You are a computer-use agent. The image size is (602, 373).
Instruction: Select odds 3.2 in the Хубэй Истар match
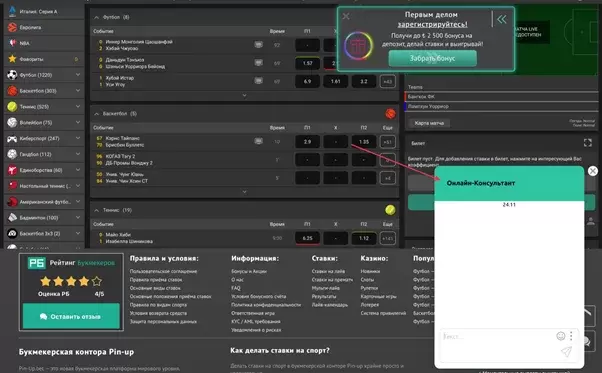364,81
